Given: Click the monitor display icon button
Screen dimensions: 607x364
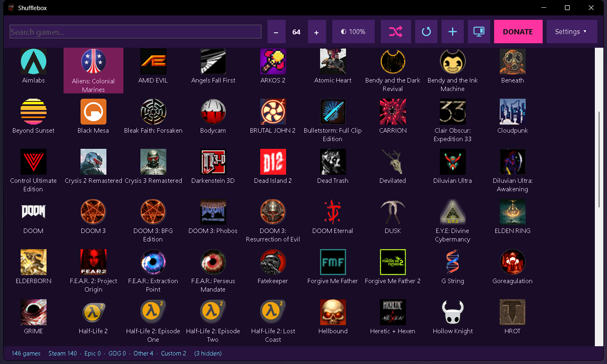Looking at the screenshot, I should tap(479, 32).
